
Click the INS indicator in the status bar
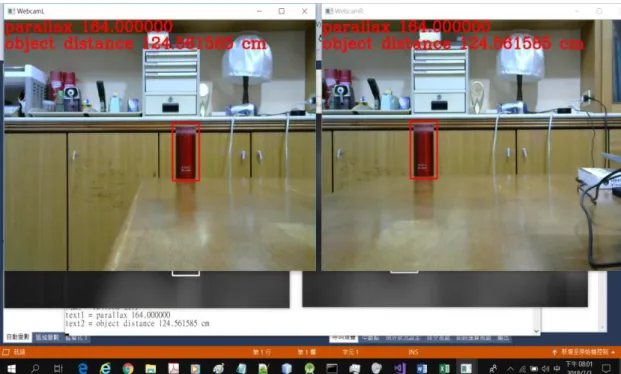[413, 352]
